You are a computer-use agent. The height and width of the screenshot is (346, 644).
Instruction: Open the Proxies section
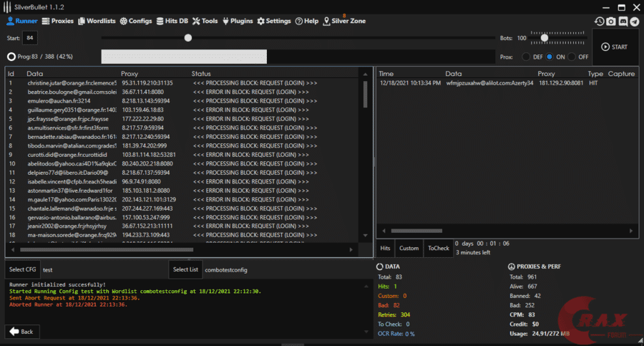57,21
